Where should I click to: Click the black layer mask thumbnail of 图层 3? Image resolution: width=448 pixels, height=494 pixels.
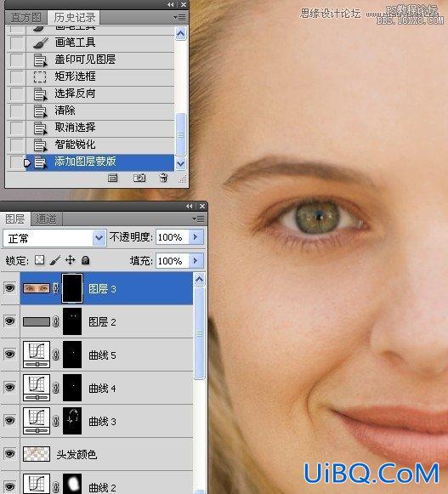point(72,288)
